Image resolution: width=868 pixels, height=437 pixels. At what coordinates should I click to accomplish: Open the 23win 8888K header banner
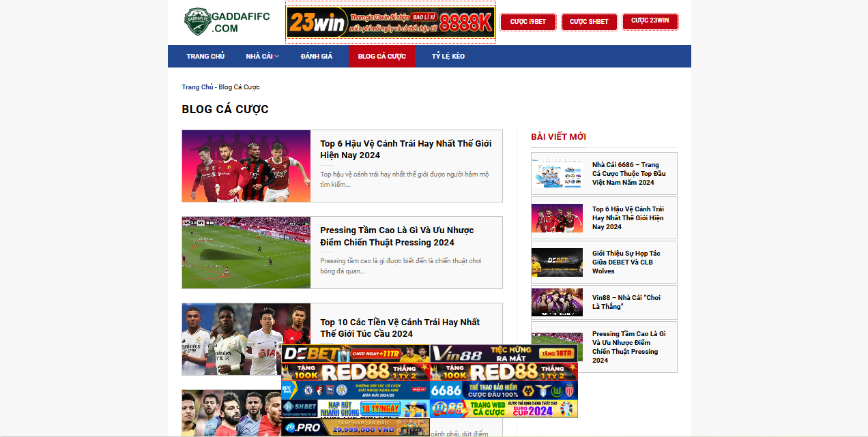(x=390, y=23)
